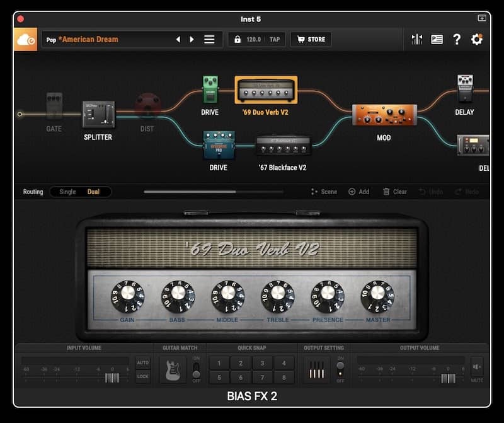This screenshot has width=504, height=423.
Task: Go to next preset arrow
Action: click(x=192, y=39)
